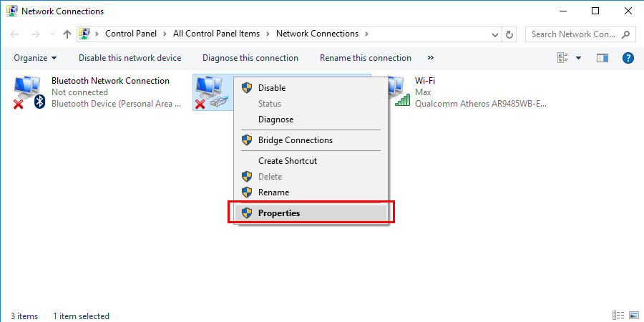Click Rename this connection in toolbar

click(x=366, y=58)
